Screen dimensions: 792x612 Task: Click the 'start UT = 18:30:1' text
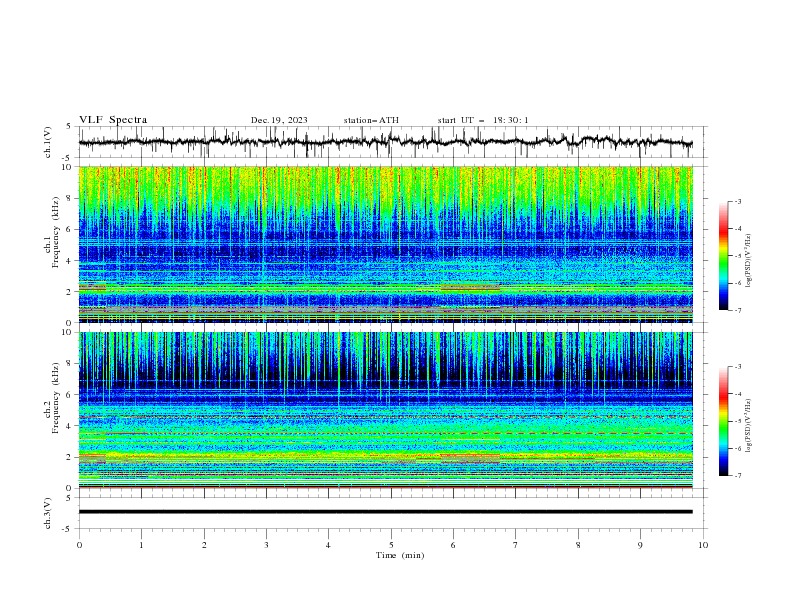point(483,120)
